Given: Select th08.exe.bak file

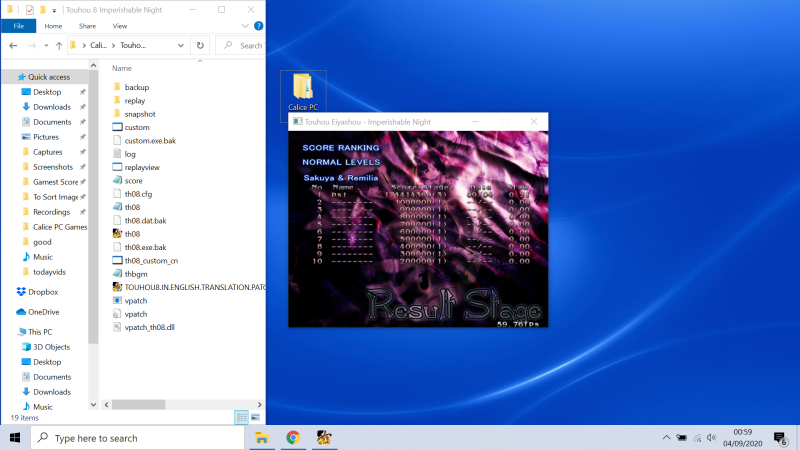Looking at the screenshot, I should pyautogui.click(x=145, y=247).
